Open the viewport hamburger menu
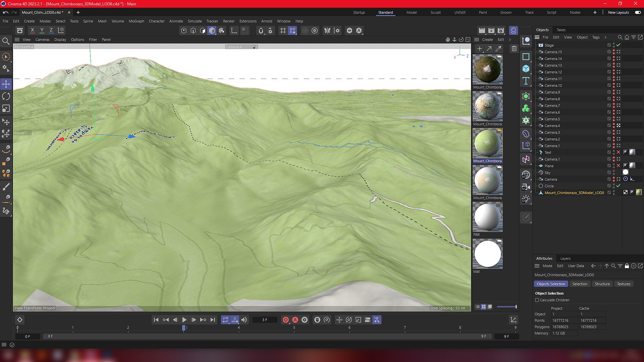Viewport: 644px width, 362px height. pyautogui.click(x=17, y=40)
